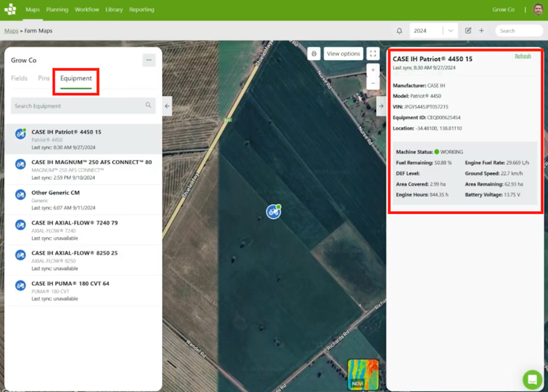Viewport: 548px width, 392px height.
Task: Click tractor icon beside Other Generic CM
Action: point(21,195)
